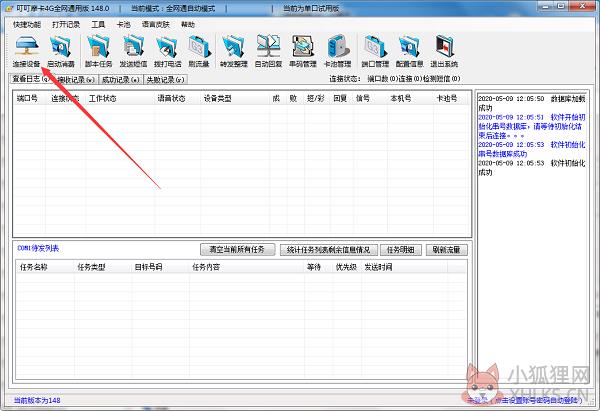Click the 回复 column header
This screenshot has width=600, height=411.
click(x=340, y=98)
